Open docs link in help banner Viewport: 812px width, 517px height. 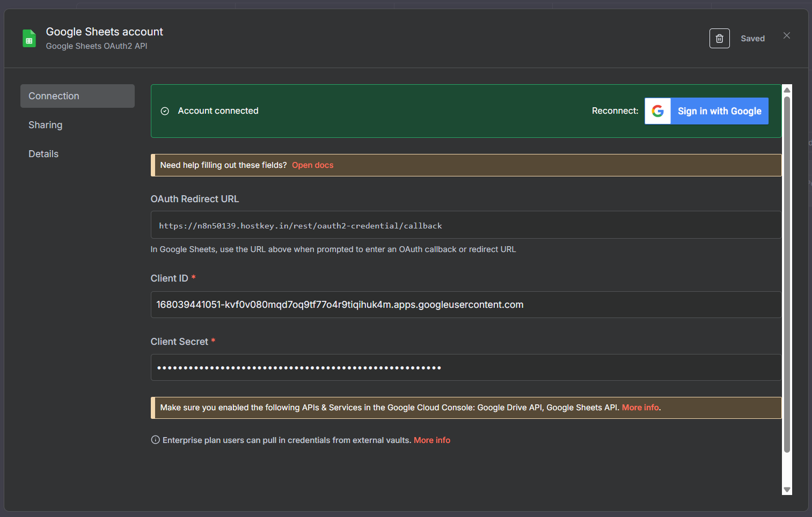[x=312, y=165]
